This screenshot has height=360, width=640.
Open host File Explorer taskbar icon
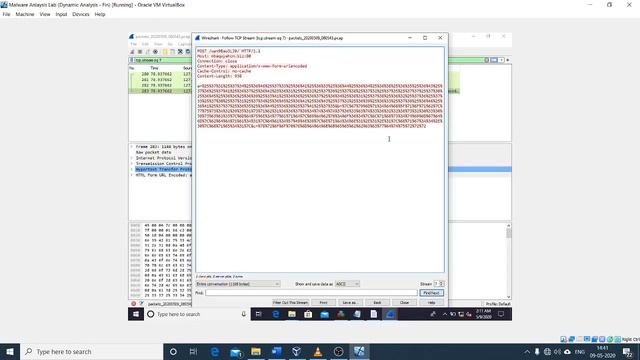tap(256, 351)
